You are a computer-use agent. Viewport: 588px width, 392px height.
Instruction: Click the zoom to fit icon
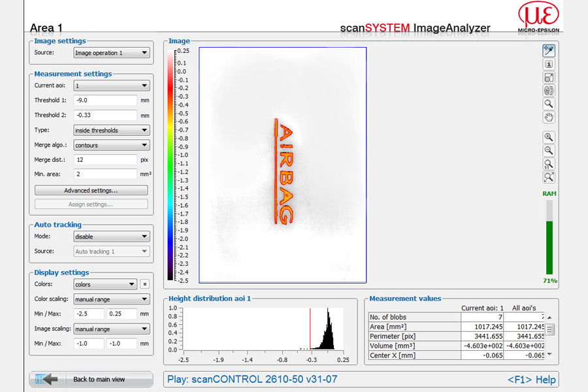[549, 177]
